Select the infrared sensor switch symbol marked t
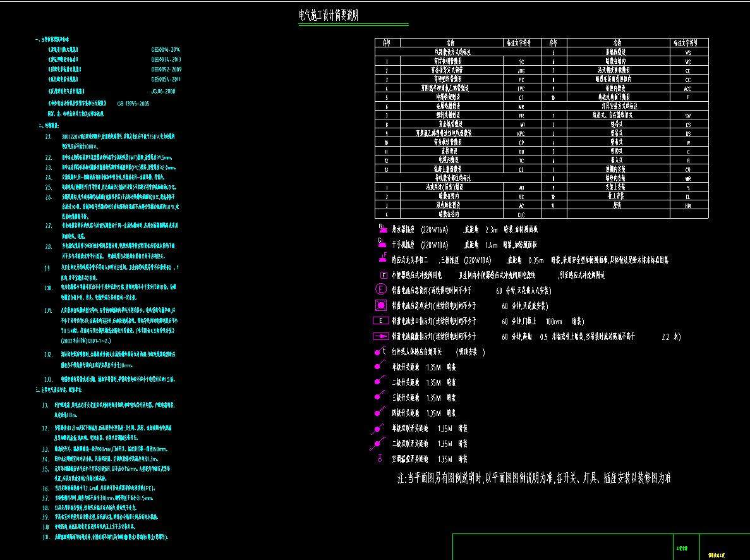The width and height of the screenshot is (750, 560). tap(380, 351)
